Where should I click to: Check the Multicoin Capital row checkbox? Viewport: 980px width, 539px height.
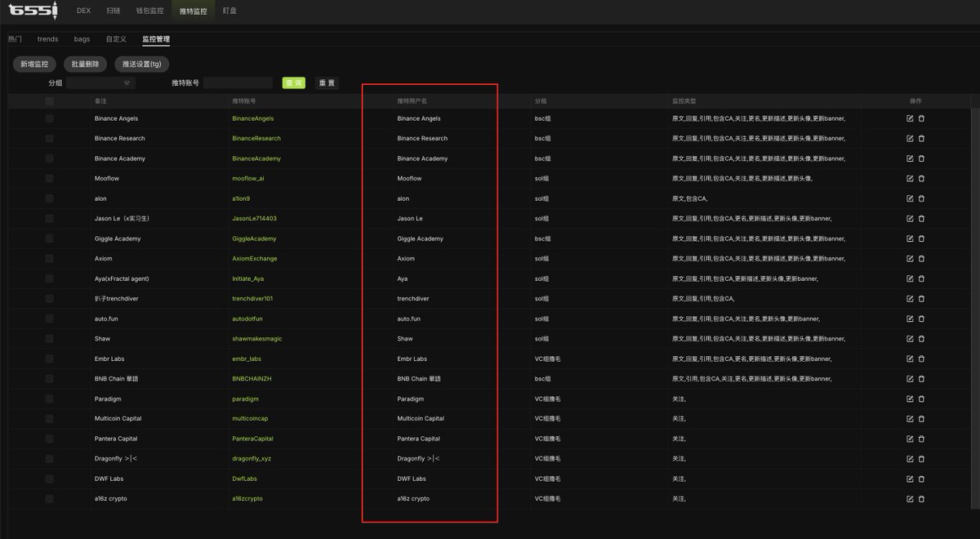(x=50, y=418)
